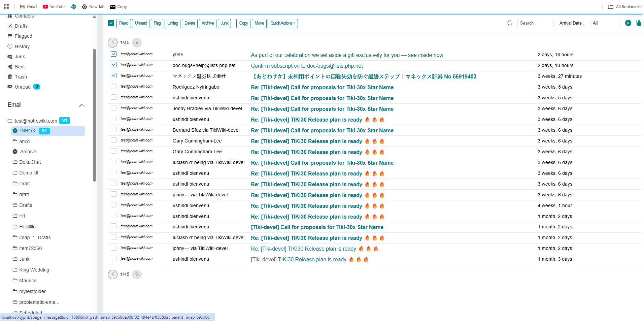Collapse the Email section
The width and height of the screenshot is (644, 321).
pyautogui.click(x=82, y=105)
